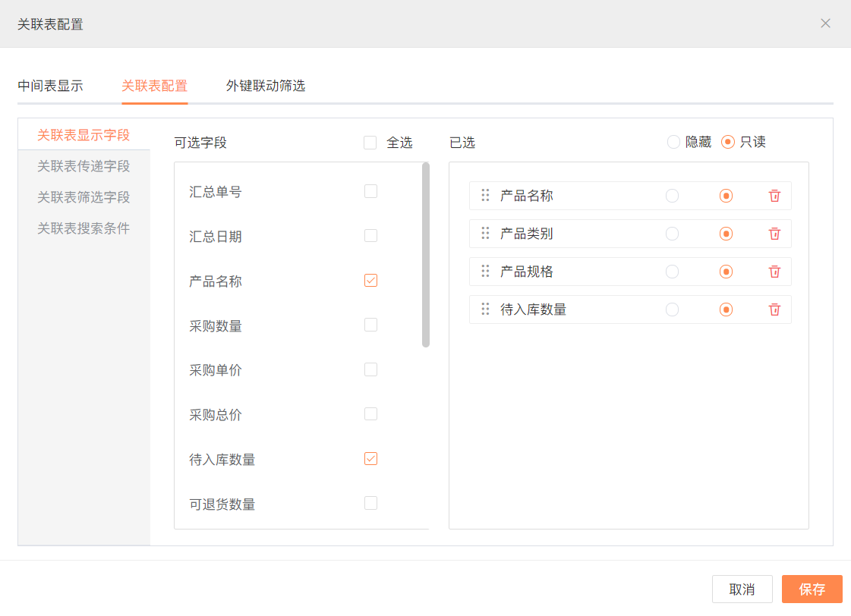
Task: Click the available fields list scrollbar
Action: pos(426,255)
